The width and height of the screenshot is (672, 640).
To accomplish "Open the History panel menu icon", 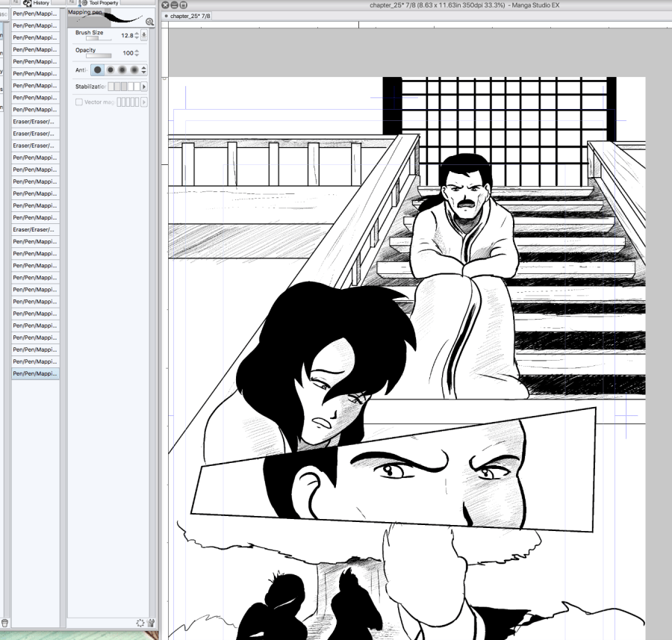I will point(15,3).
